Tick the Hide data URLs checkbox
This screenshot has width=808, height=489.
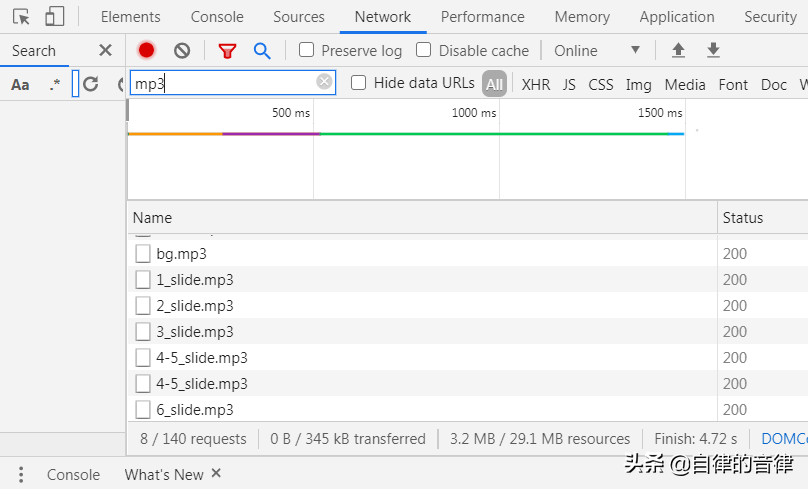click(x=359, y=84)
